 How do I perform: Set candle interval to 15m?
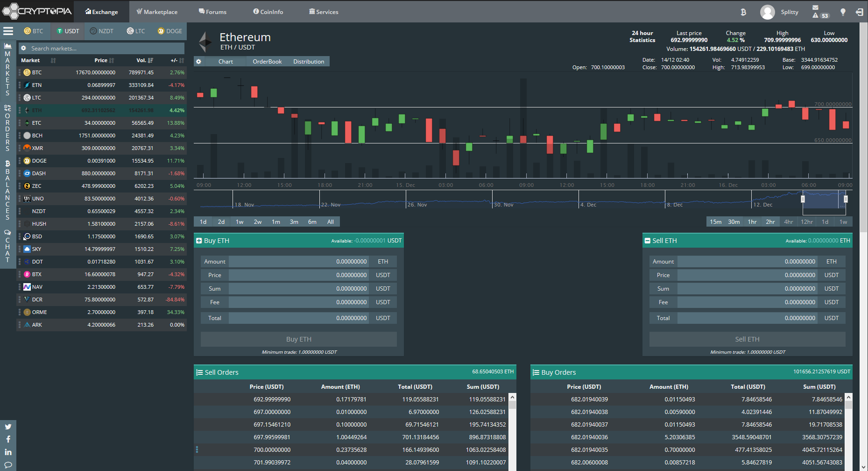tap(716, 221)
